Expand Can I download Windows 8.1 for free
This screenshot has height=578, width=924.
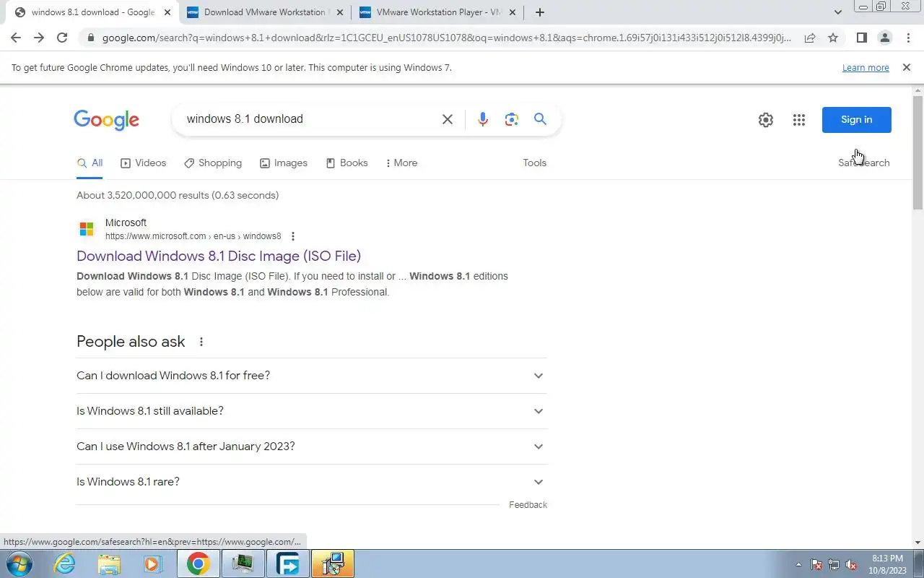[x=311, y=376]
